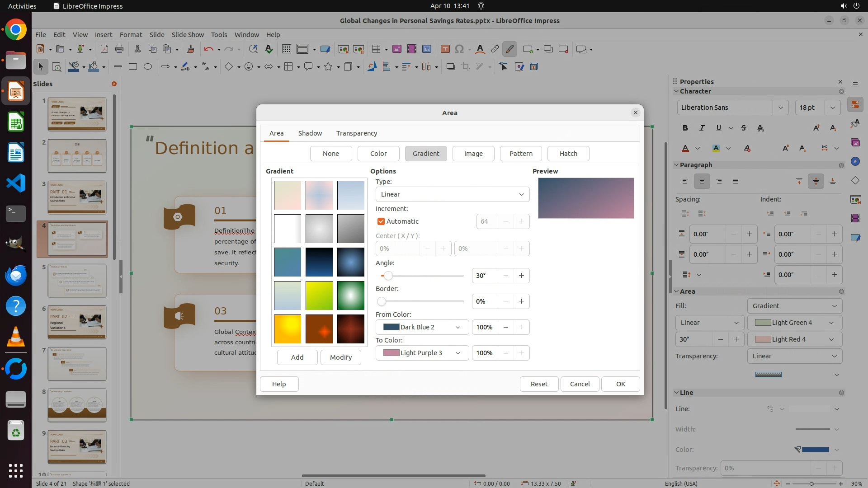Click the Insert Table toolbar icon
The width and height of the screenshot is (868, 488).
376,49
